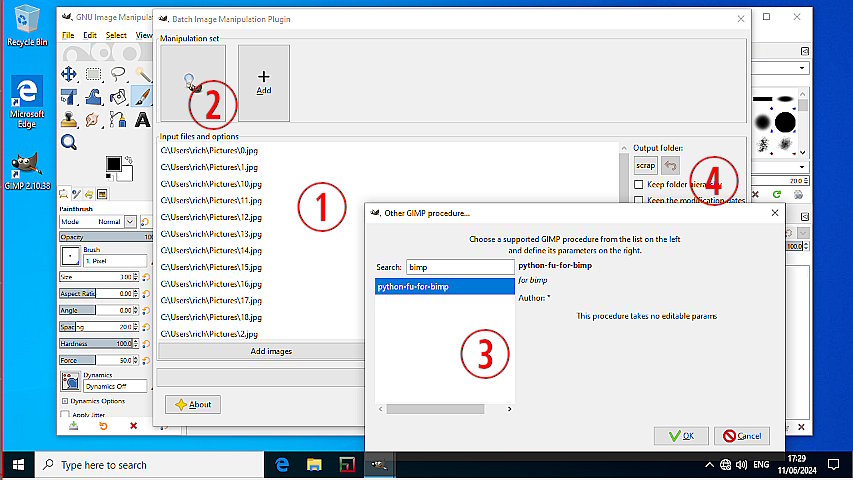This screenshot has width=853, height=480.
Task: Click the Search field containing bimp
Action: (460, 267)
